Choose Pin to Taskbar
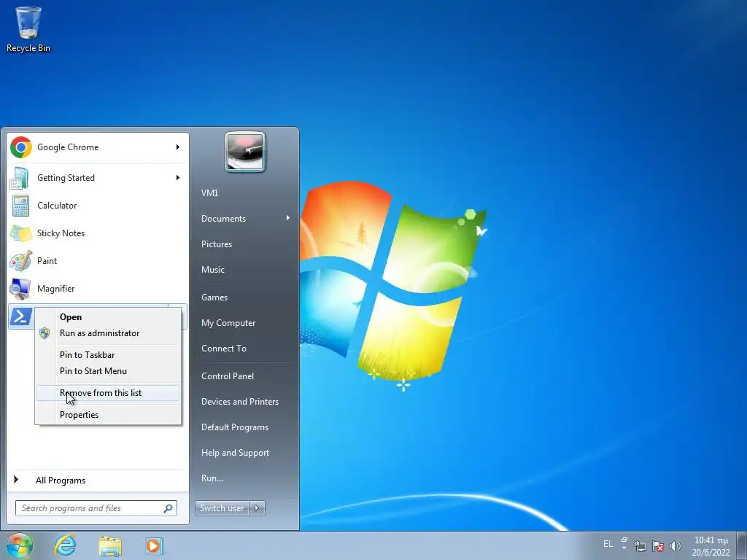 coord(88,355)
